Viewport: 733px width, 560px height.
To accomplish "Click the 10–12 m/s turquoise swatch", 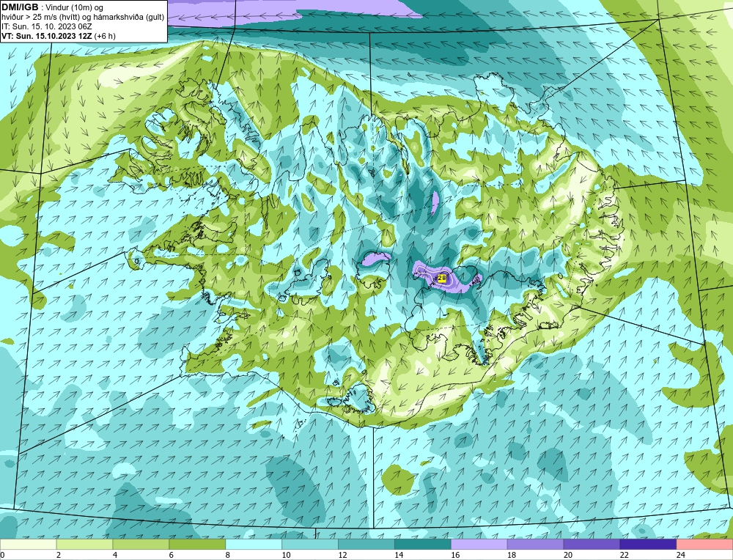I will click(310, 544).
